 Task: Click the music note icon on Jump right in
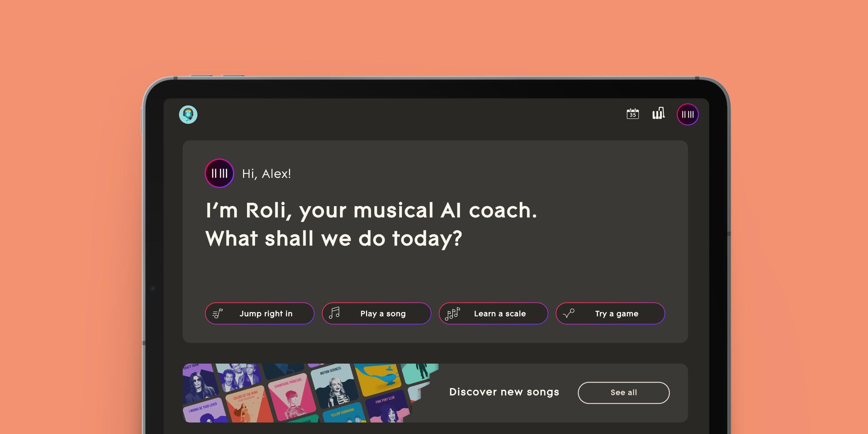click(217, 314)
